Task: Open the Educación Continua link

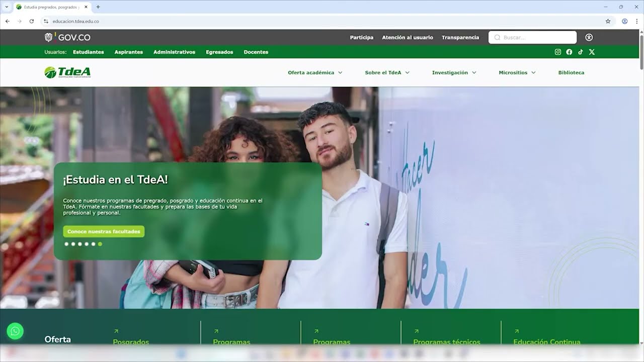Action: coord(547,342)
